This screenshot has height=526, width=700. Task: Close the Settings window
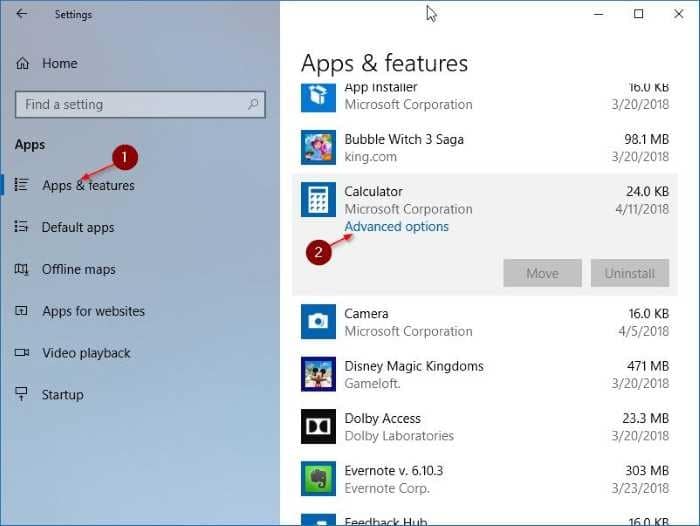tap(679, 14)
